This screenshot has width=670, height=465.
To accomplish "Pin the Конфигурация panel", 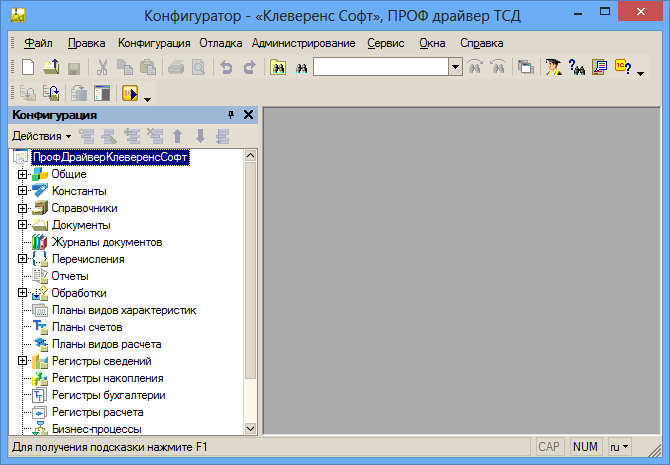I will 231,115.
